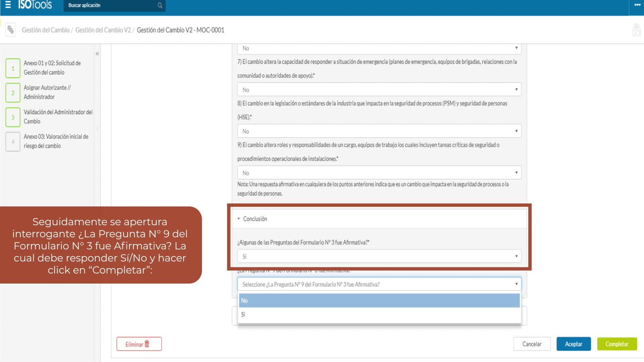Open question 7 emergency response dropdown

click(379, 90)
